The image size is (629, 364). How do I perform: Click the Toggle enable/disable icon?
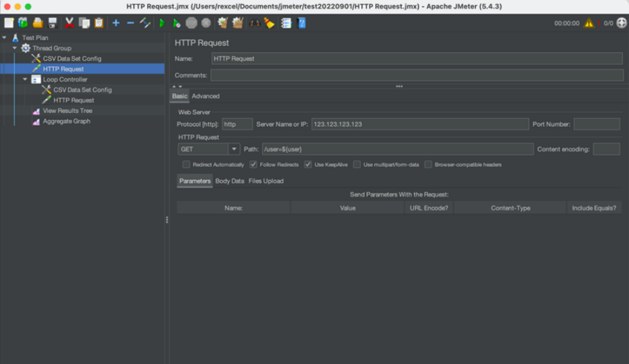click(145, 23)
